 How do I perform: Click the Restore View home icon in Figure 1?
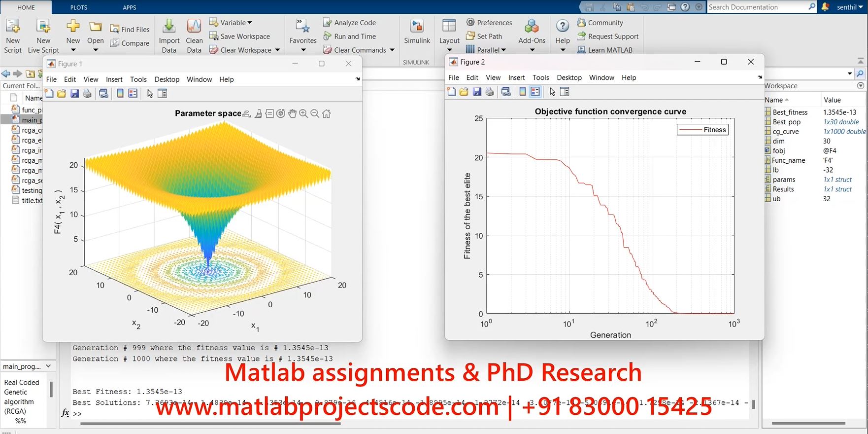click(326, 113)
